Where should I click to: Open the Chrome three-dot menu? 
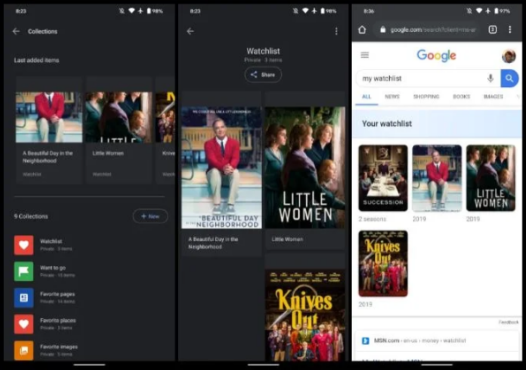click(x=510, y=30)
